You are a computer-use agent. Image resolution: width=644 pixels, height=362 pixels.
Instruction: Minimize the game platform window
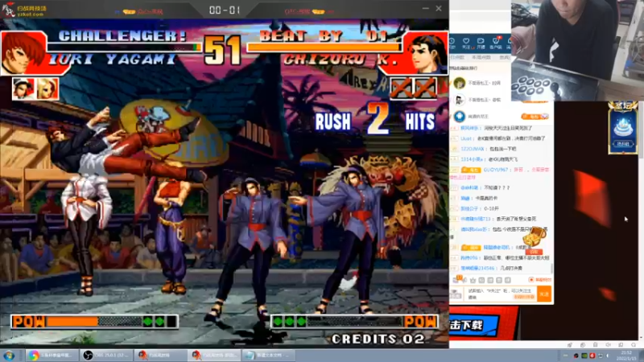[x=426, y=8]
